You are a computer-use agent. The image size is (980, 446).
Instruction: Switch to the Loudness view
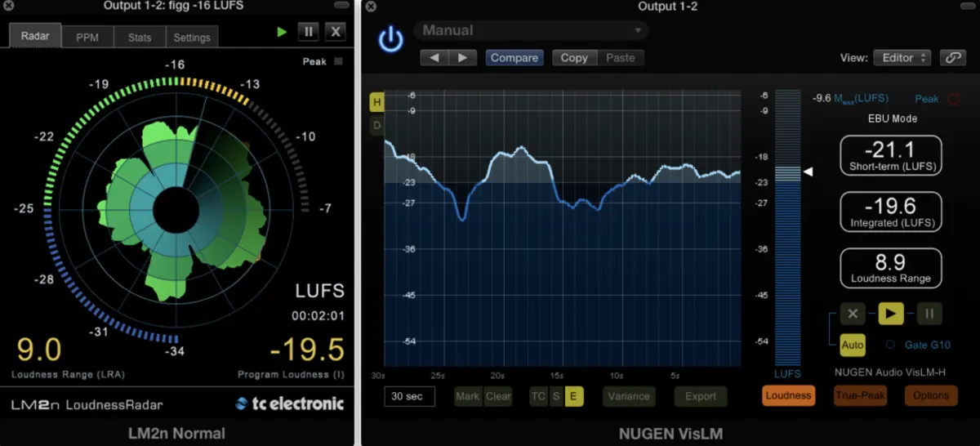[788, 395]
